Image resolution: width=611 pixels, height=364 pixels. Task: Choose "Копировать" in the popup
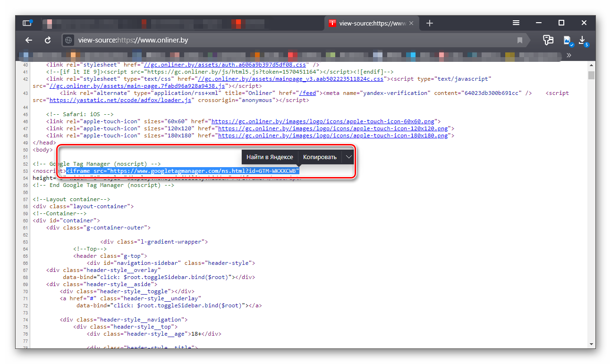coord(320,157)
